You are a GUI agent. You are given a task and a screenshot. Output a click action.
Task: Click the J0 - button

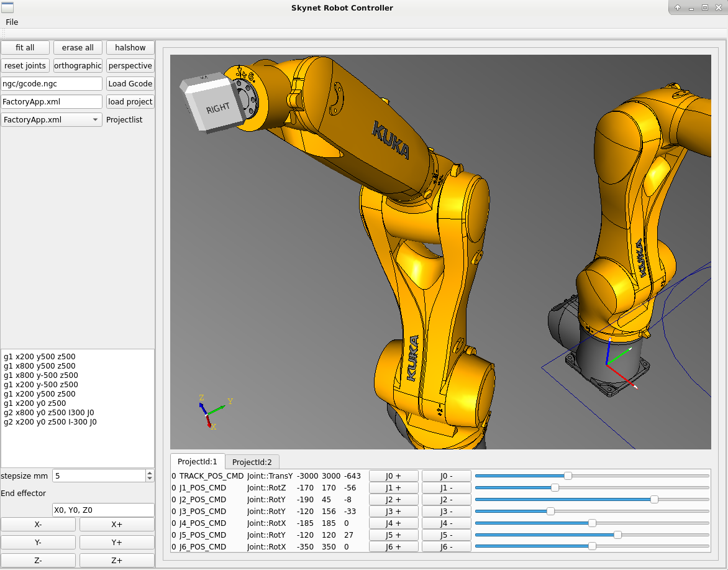pos(446,476)
